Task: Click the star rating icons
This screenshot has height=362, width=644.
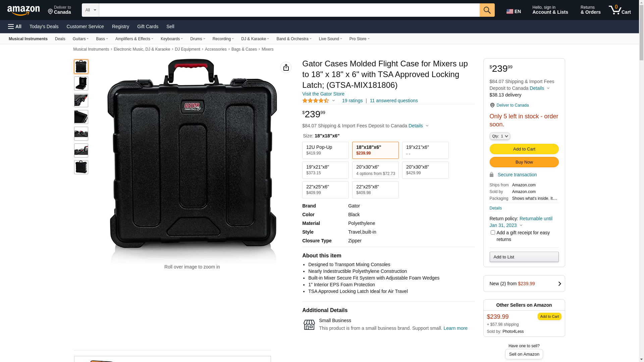Action: (x=316, y=101)
